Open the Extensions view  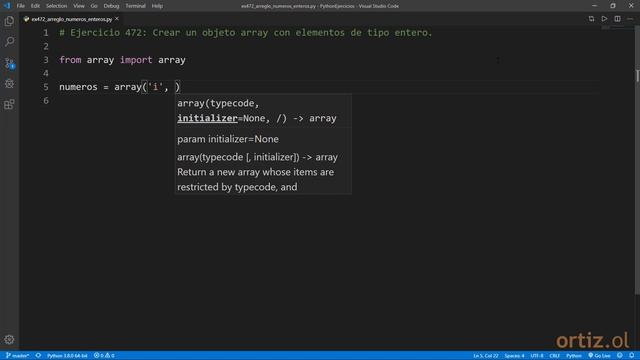(9, 104)
